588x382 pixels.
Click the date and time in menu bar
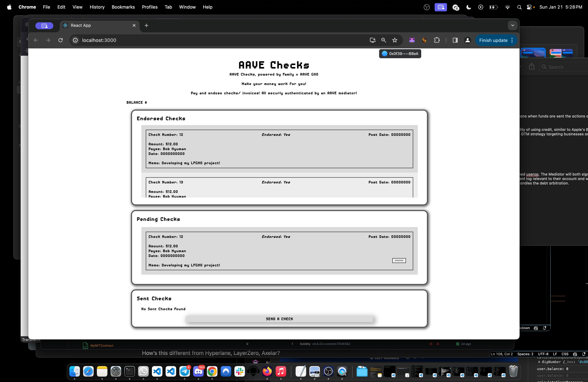click(561, 7)
